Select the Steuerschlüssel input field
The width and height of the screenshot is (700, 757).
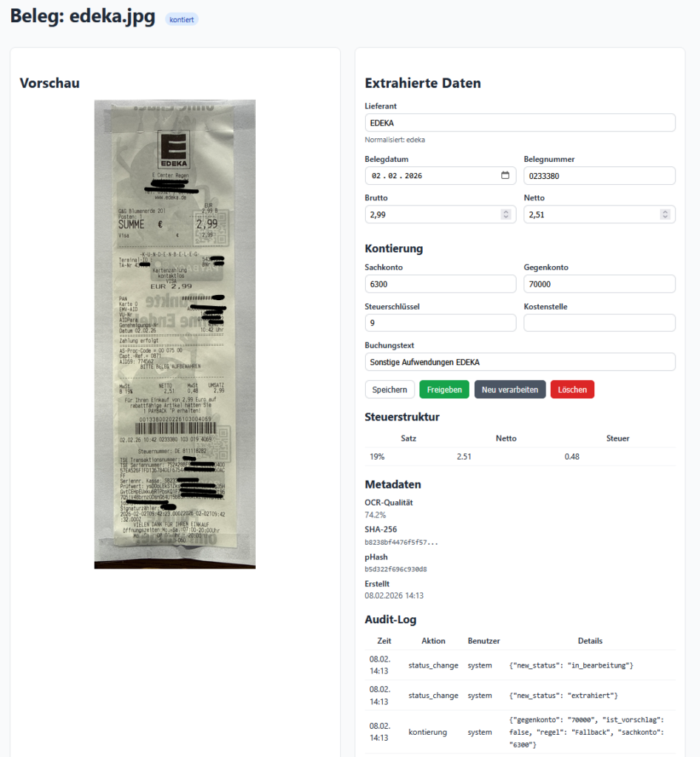[x=441, y=323]
